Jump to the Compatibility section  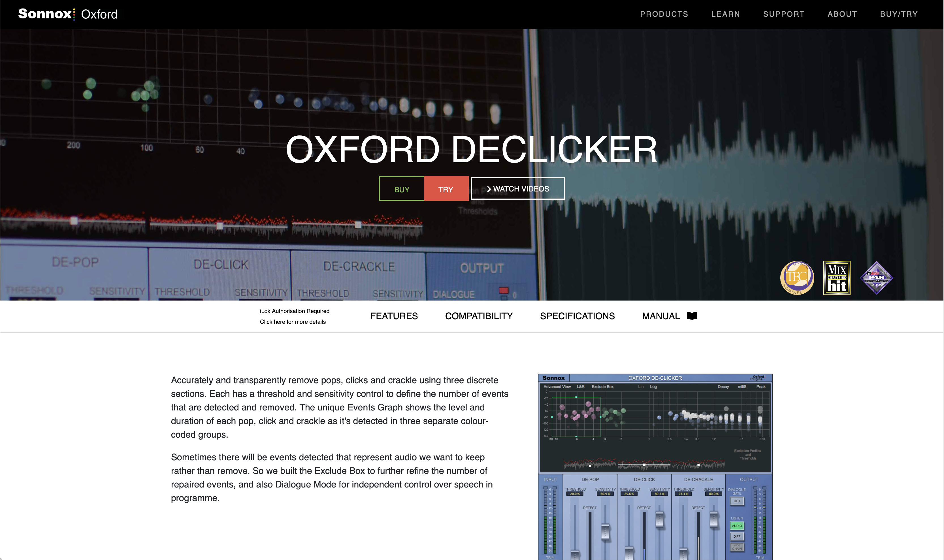click(x=479, y=316)
